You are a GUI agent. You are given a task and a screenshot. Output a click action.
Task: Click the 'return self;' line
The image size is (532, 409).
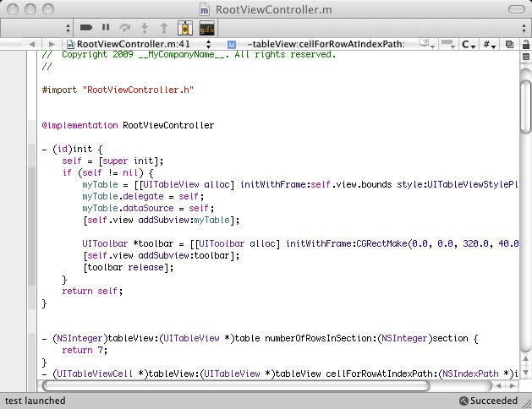click(x=92, y=291)
